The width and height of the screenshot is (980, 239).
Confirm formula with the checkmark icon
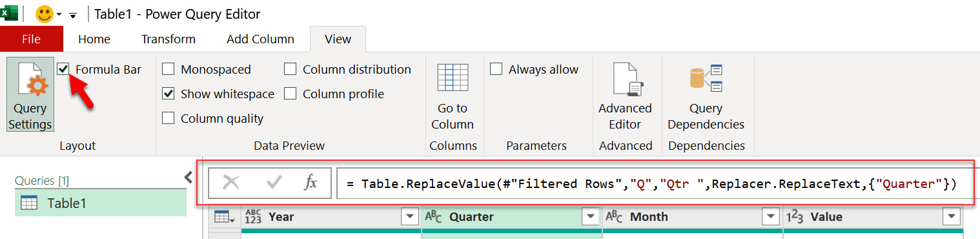tap(274, 183)
